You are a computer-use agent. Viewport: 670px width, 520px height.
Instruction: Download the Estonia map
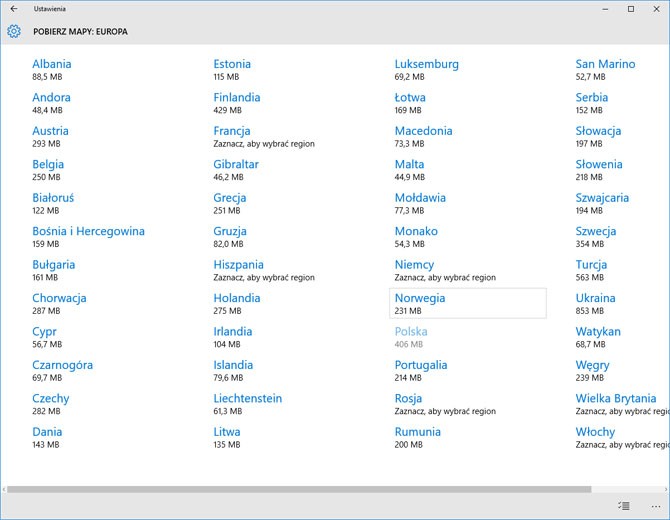click(x=232, y=70)
